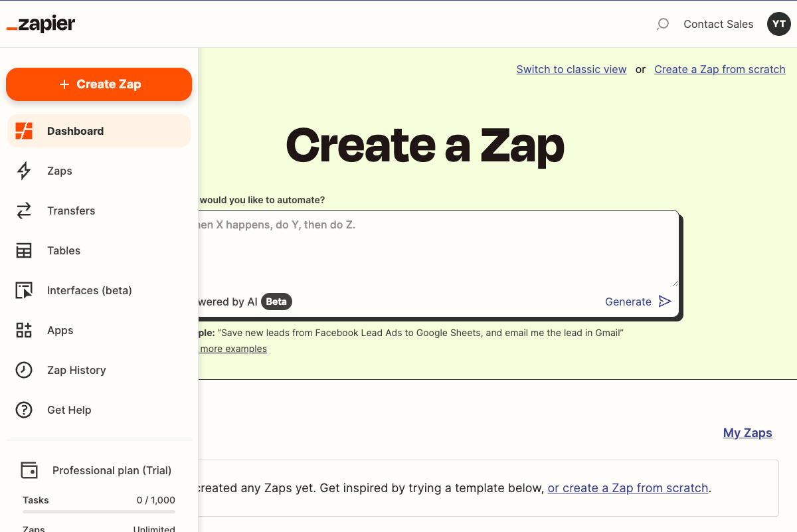Open the My Zaps link

click(x=748, y=432)
